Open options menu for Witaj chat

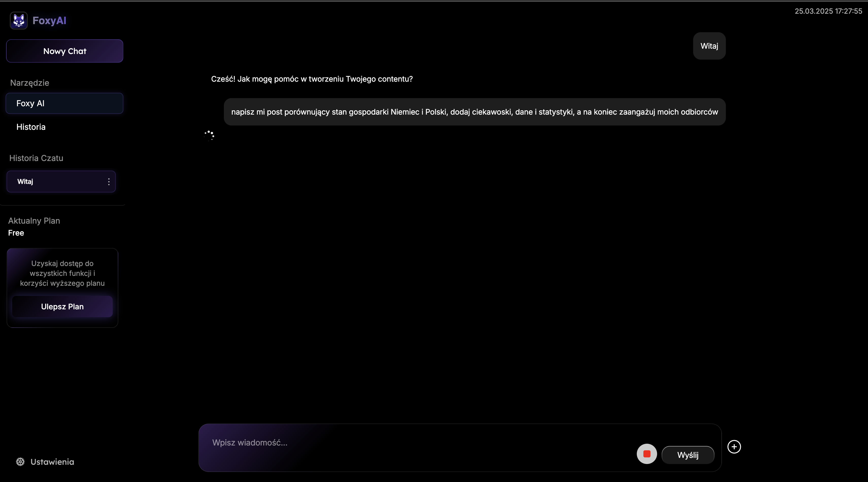pos(109,182)
